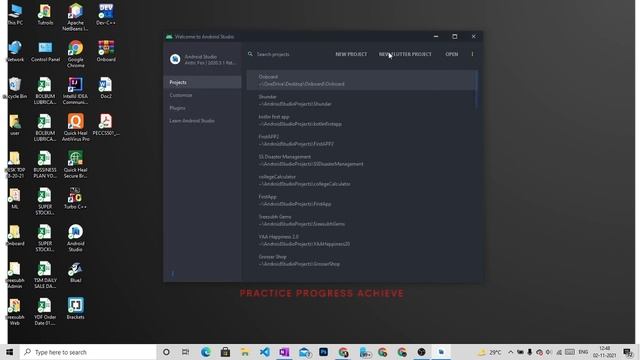
Task: Open the Sreesubh Gems recent project
Action: click(x=361, y=220)
